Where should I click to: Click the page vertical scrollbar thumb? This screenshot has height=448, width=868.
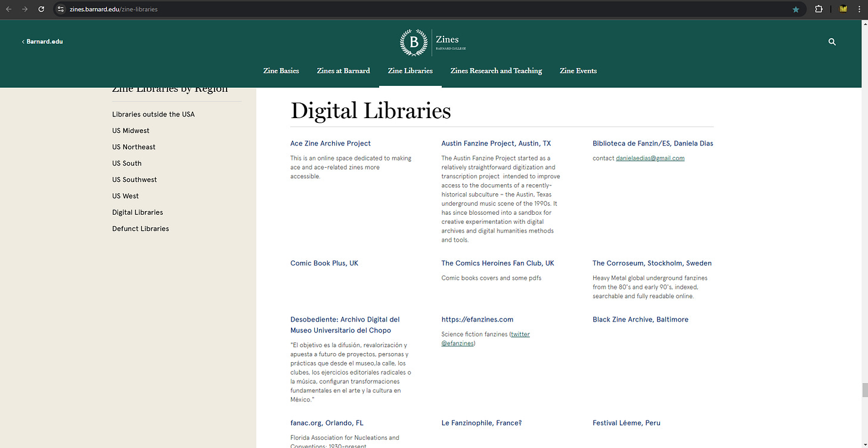click(864, 390)
